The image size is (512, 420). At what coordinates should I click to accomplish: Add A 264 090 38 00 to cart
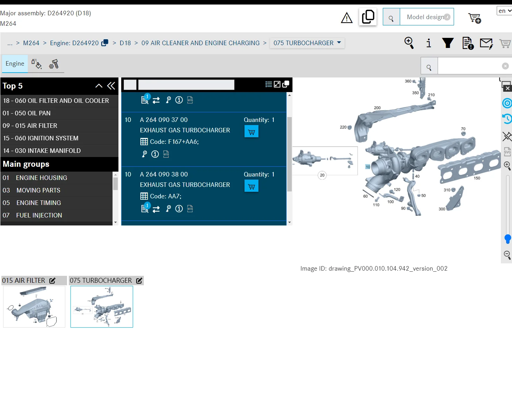251,186
